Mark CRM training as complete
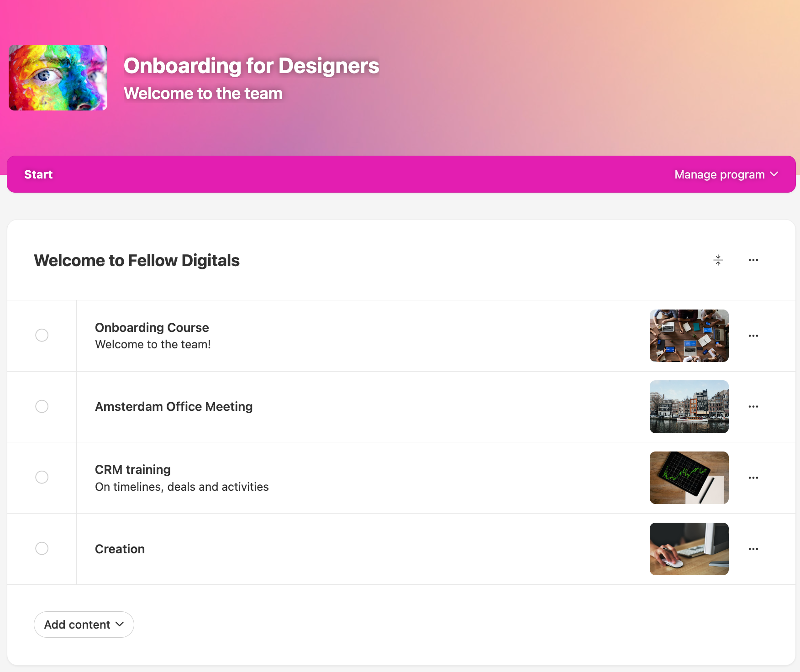 pyautogui.click(x=42, y=478)
